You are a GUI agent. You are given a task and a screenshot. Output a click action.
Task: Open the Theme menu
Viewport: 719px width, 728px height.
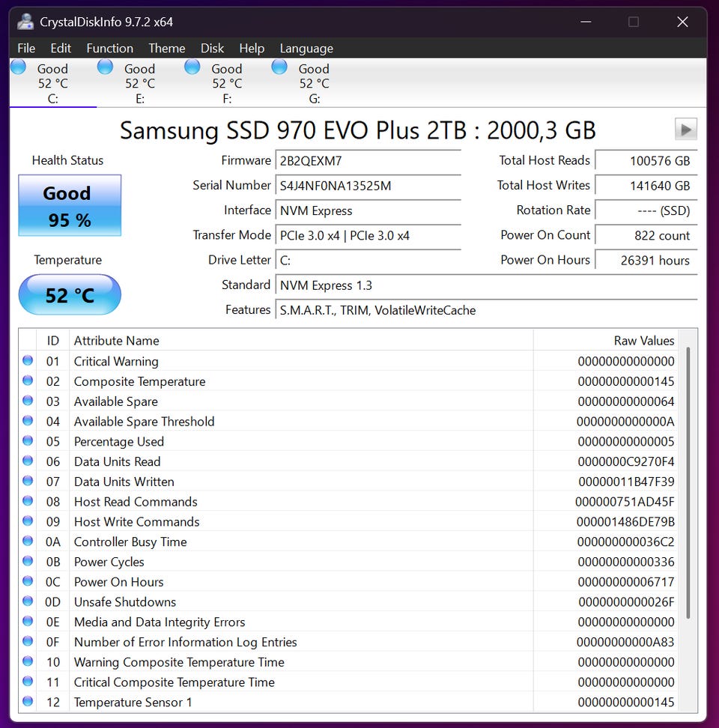pos(166,48)
